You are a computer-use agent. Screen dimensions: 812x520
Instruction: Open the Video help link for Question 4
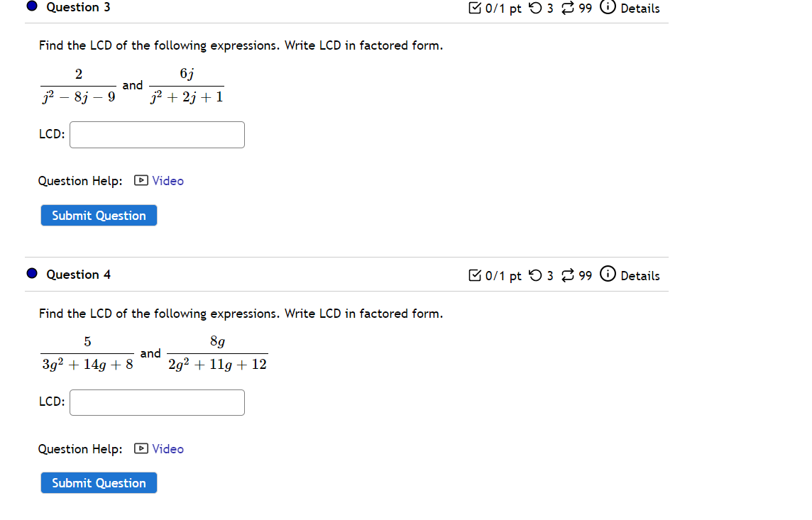click(168, 449)
